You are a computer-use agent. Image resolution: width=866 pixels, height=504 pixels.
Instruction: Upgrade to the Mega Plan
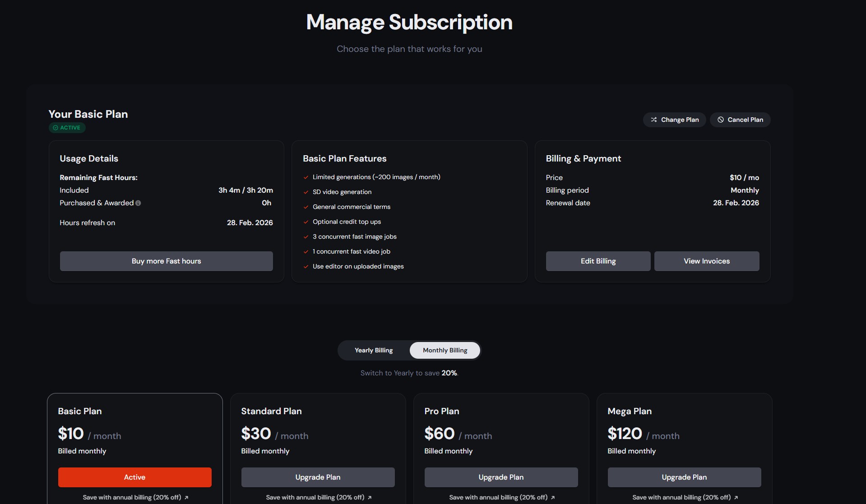[684, 477]
